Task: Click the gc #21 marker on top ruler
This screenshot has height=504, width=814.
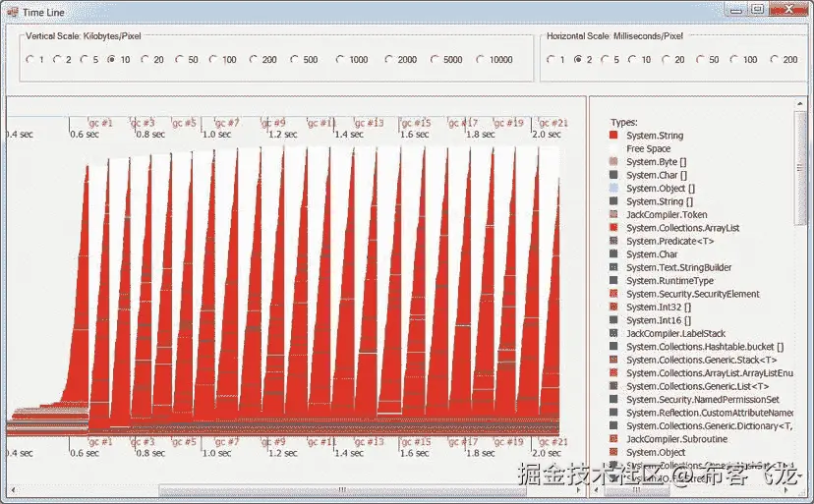Action: [x=553, y=123]
